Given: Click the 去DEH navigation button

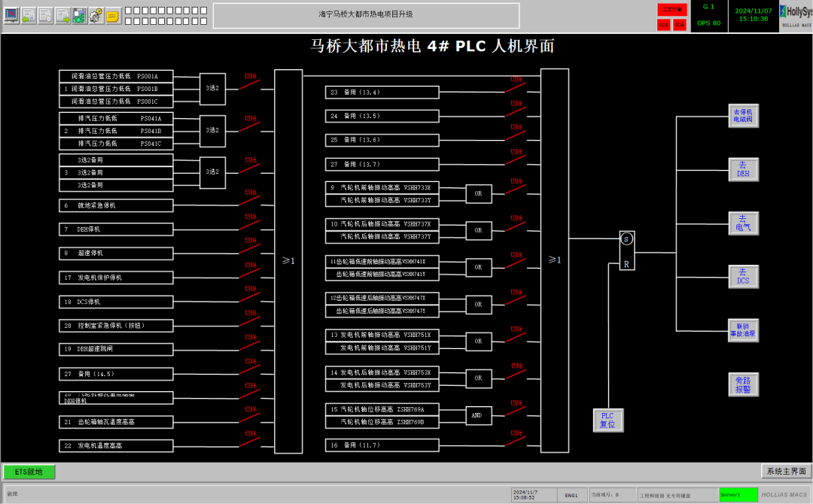Looking at the screenshot, I should pyautogui.click(x=743, y=169).
